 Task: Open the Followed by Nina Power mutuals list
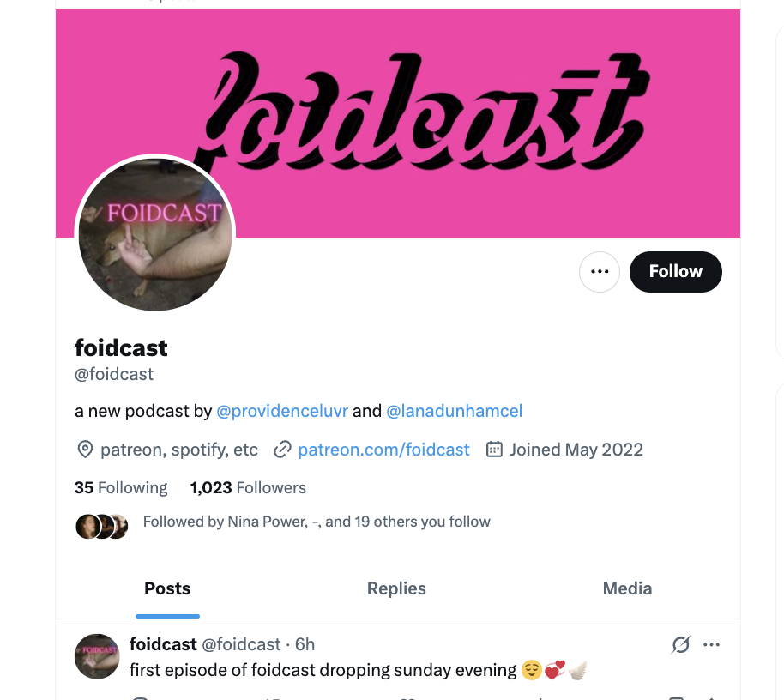(x=317, y=522)
